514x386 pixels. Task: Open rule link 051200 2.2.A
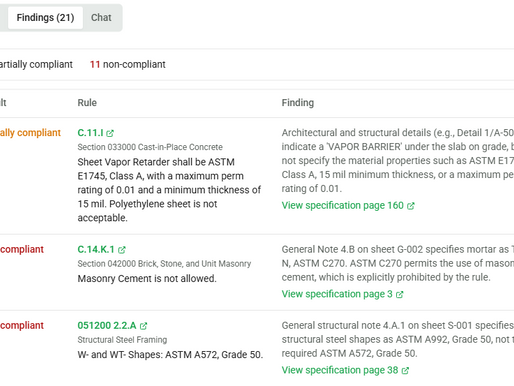coord(107,325)
